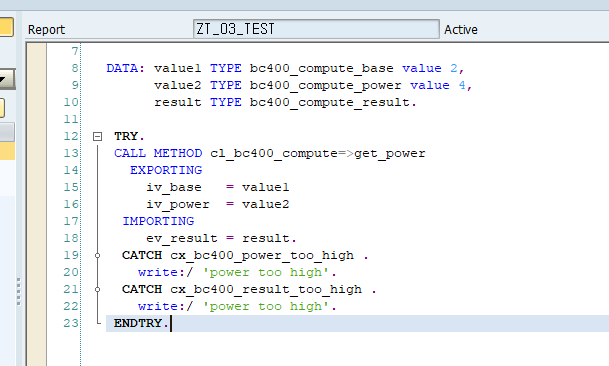Click line number 8 in the gutter
This screenshot has width=609, height=366.
[75, 68]
